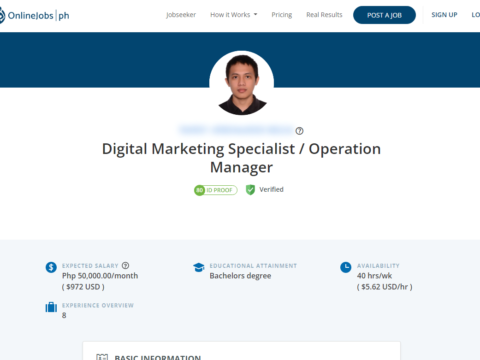This screenshot has height=360, width=480.
Task: Expand the How It Works dropdown
Action: click(234, 15)
